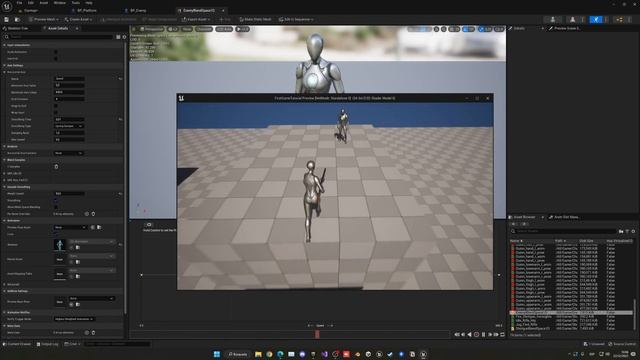Screen dimensions: 640x360
Task: Open the Content Drawer
Action: click(x=17, y=344)
